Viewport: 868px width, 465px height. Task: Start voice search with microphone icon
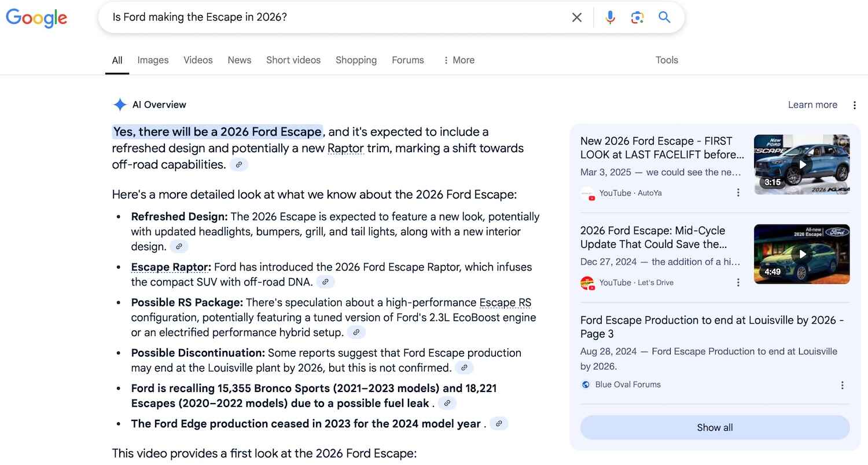pos(610,17)
